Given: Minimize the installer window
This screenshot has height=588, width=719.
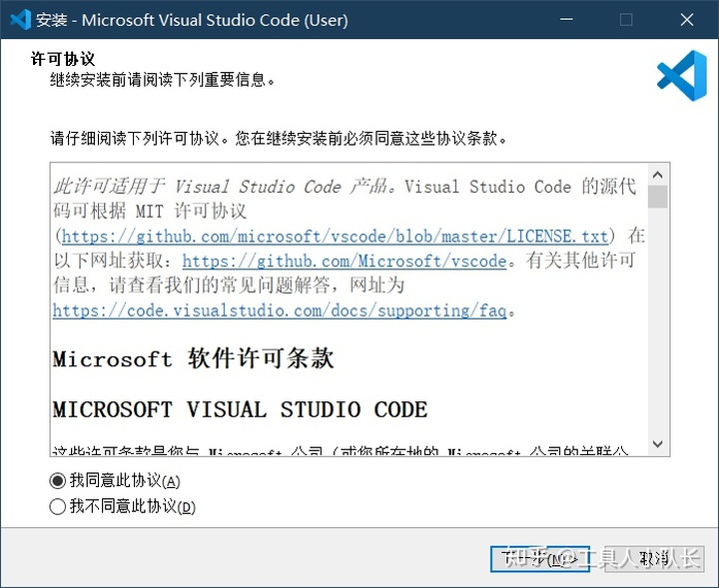Looking at the screenshot, I should (567, 20).
